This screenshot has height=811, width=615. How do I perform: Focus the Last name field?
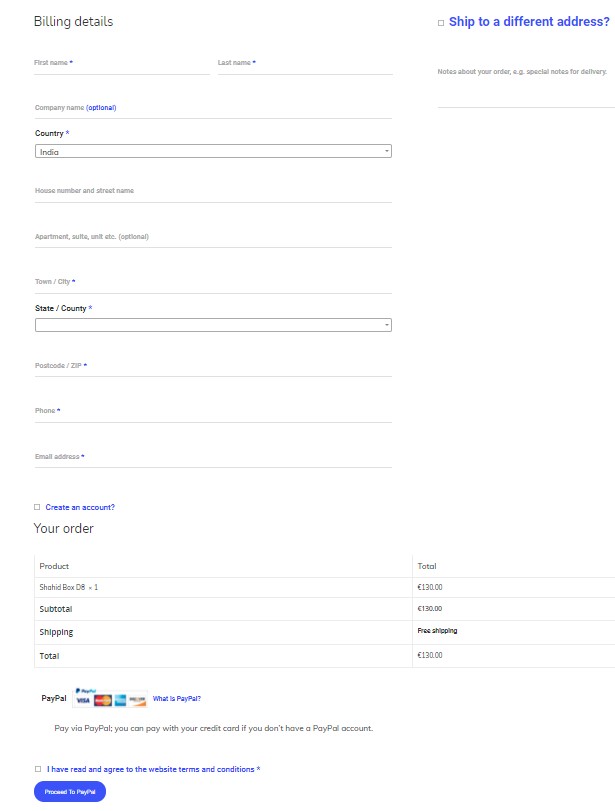305,64
